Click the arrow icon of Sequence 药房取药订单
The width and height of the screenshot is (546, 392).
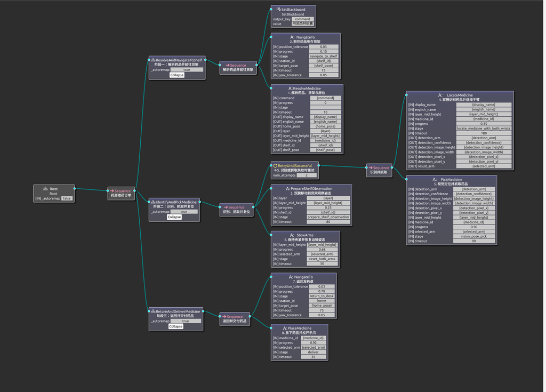tap(112, 191)
